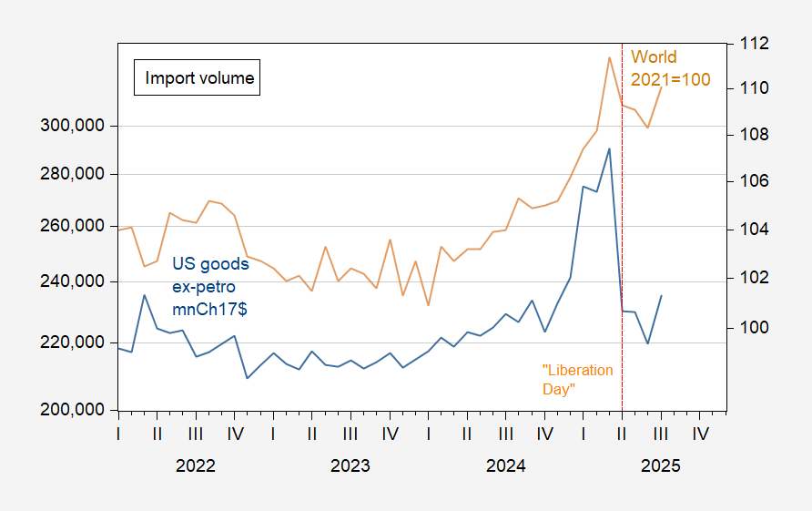Select the 2022 year label on x-axis

pyautogui.click(x=195, y=466)
